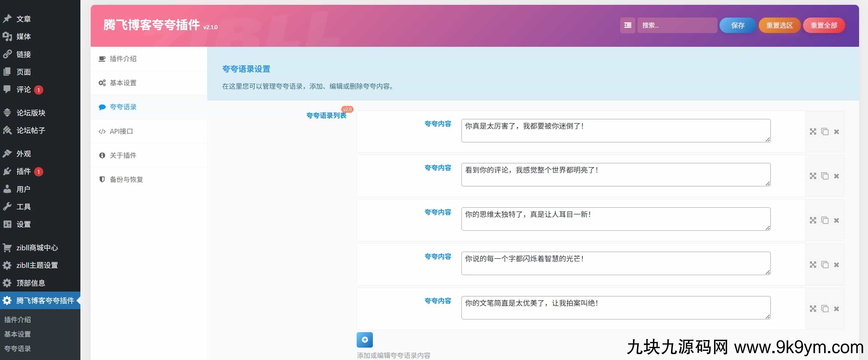
Task: Select the 备份与恢复 tab
Action: 126,179
